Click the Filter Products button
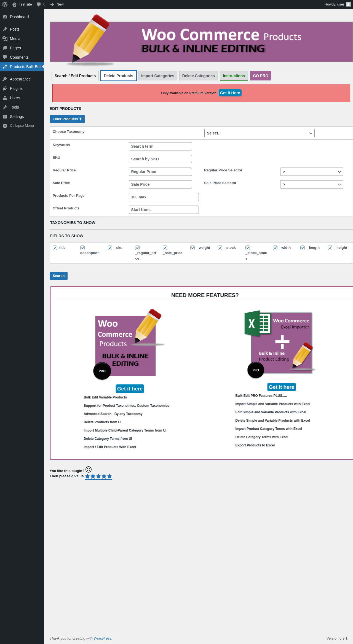Image resolution: width=353 pixels, height=644 pixels. pyautogui.click(x=67, y=119)
